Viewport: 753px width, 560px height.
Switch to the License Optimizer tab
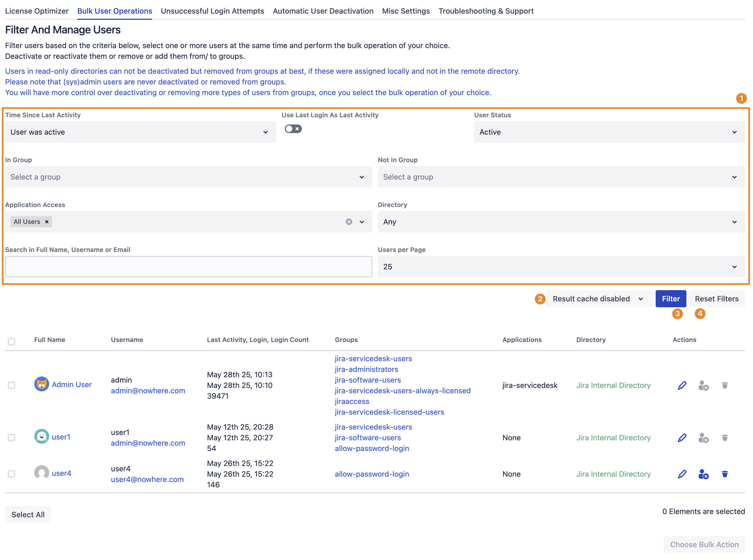pos(37,11)
